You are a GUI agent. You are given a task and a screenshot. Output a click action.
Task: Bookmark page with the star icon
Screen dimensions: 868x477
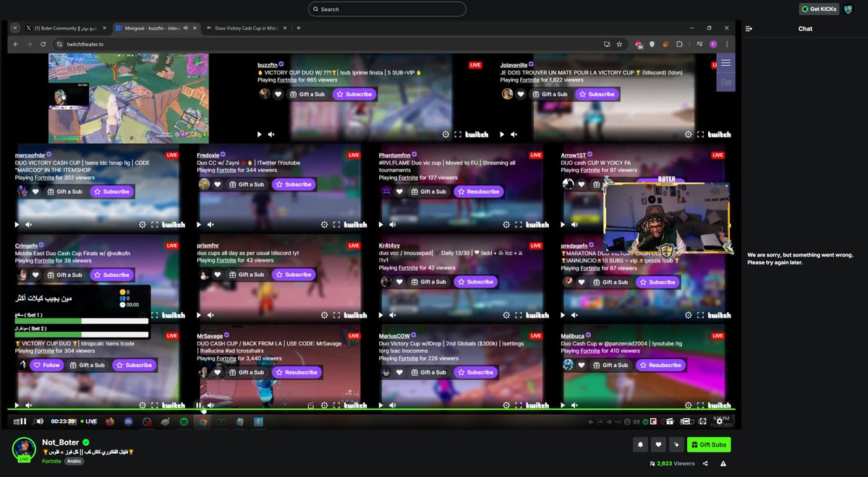coord(620,44)
